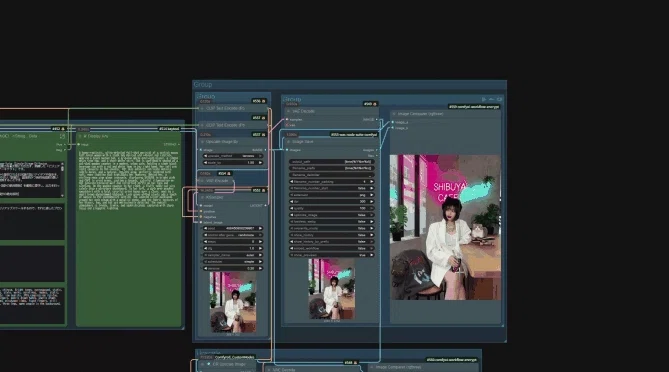The height and width of the screenshot is (372, 669).
Task: Open the sampler_name dropdown in KSampler
Action: click(x=233, y=255)
